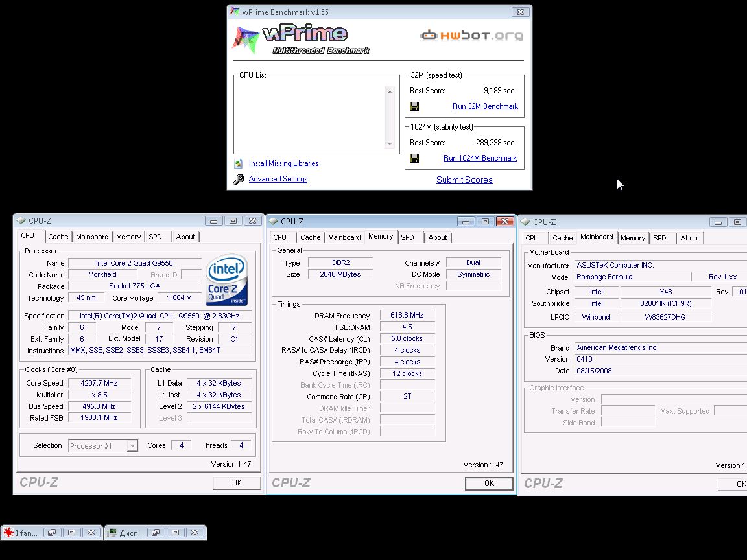Switch to SPD tab in first CPU-Z window
The image size is (747, 560).
click(x=156, y=237)
